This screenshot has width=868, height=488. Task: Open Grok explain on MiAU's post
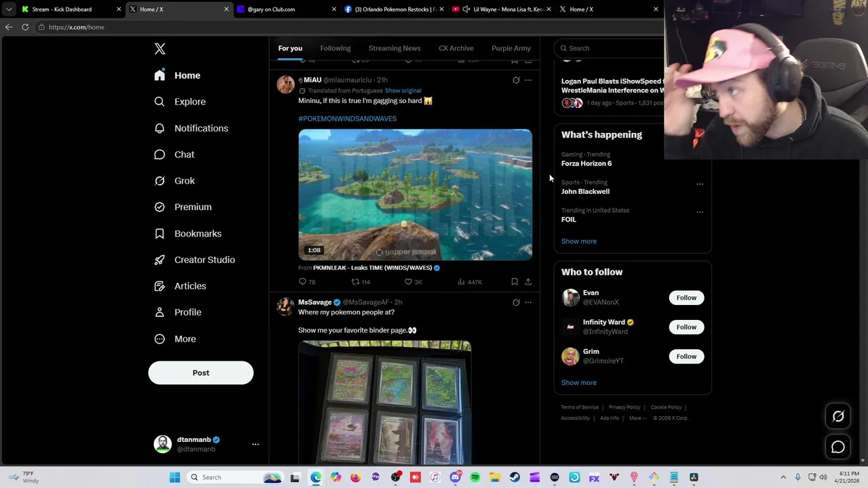(x=516, y=80)
